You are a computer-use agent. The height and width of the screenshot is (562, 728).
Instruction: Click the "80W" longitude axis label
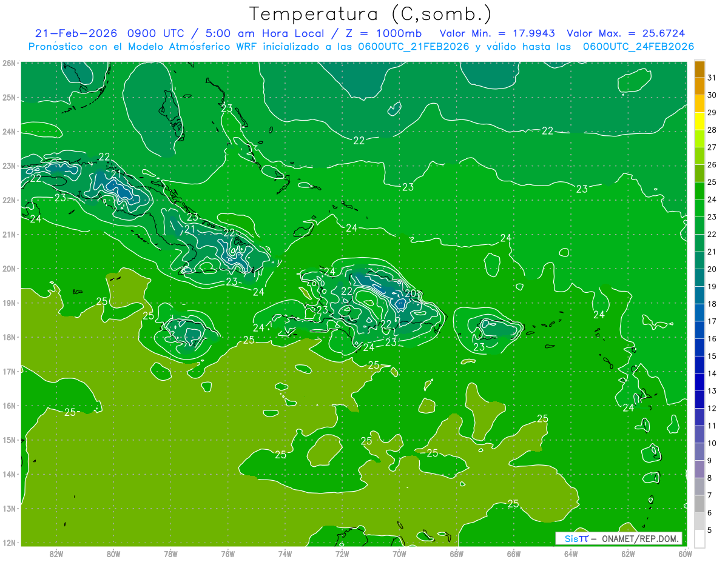tap(113, 553)
